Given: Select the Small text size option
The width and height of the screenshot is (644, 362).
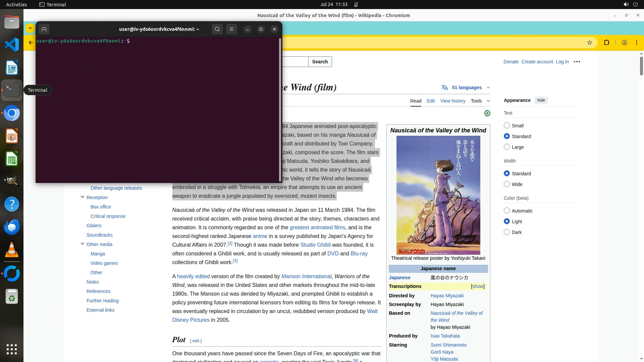Looking at the screenshot, I should click(x=507, y=125).
